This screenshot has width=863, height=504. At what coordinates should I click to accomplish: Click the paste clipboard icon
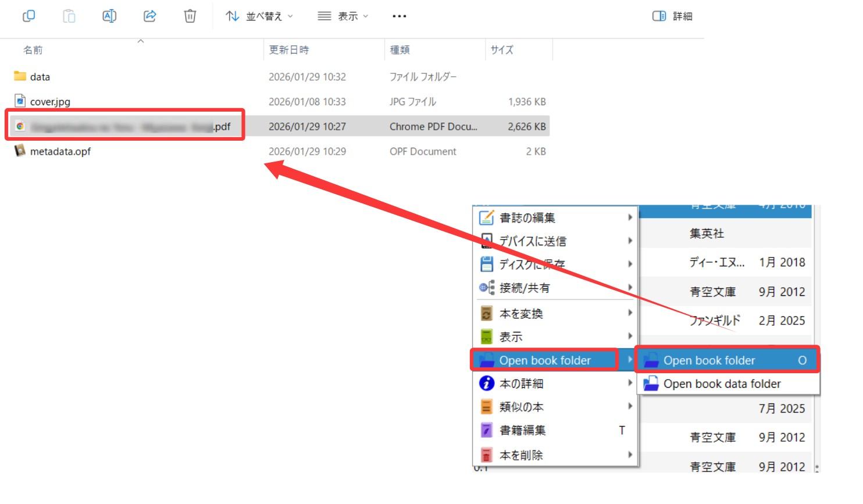(69, 16)
